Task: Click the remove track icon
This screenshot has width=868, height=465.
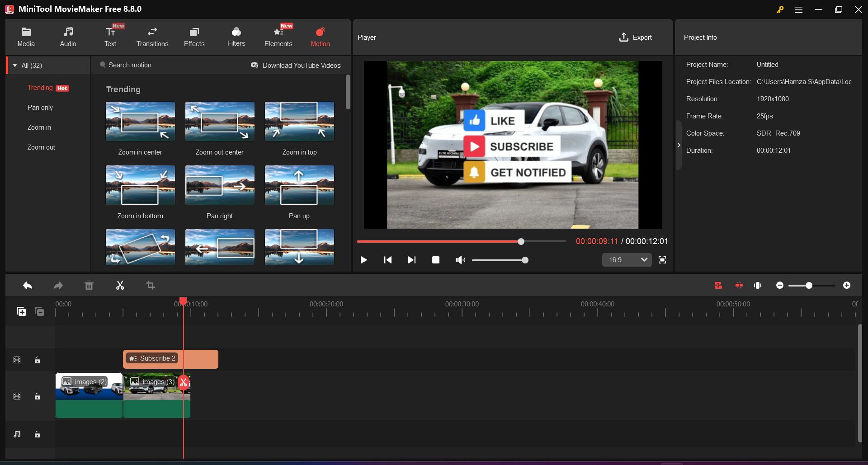Action: click(39, 311)
